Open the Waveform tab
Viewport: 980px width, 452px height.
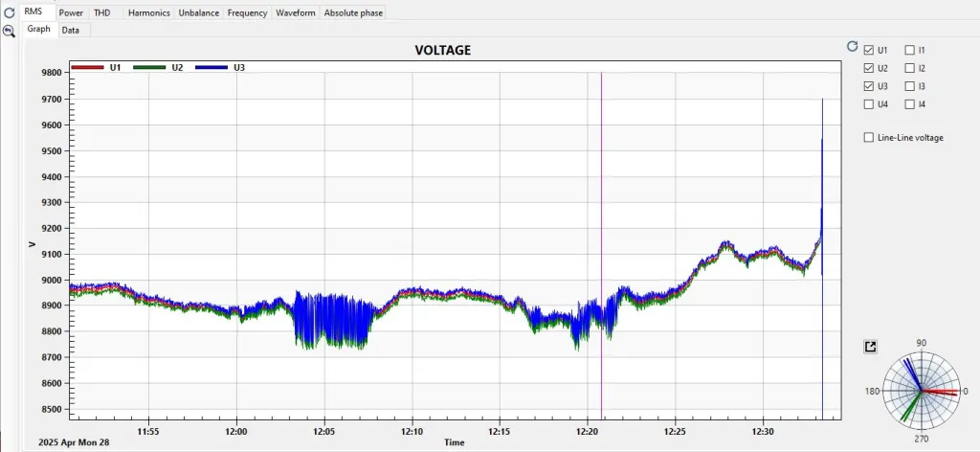coord(296,12)
